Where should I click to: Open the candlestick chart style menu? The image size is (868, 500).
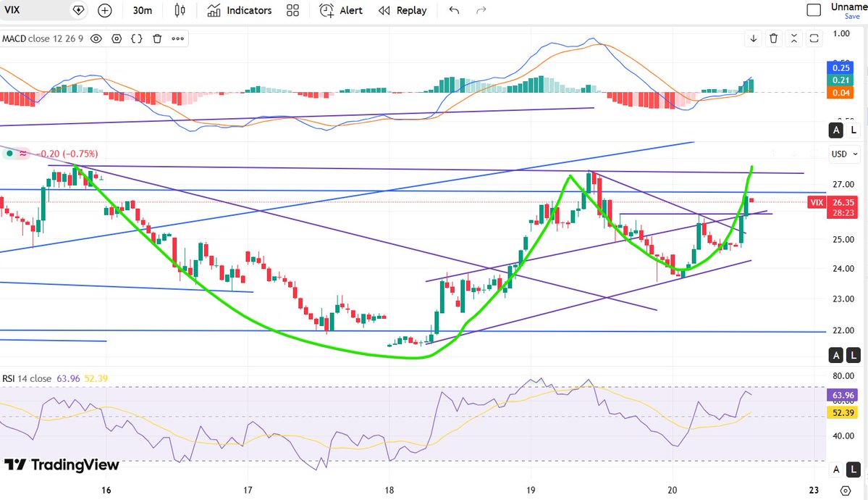[x=180, y=10]
